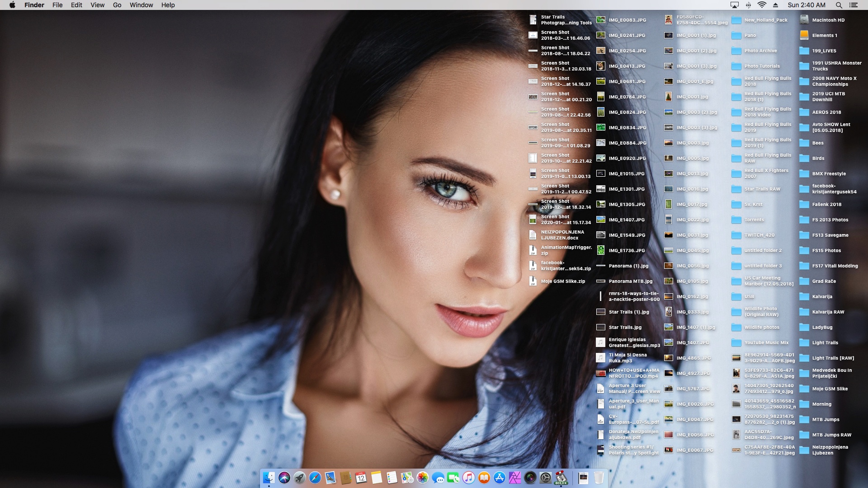Open Safari from the dock
868x488 pixels.
[x=315, y=478]
